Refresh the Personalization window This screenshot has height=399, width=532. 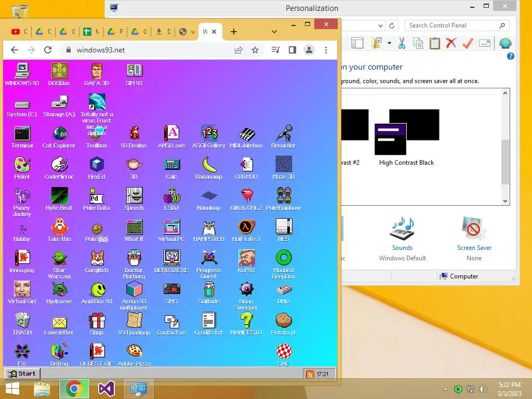pos(392,25)
